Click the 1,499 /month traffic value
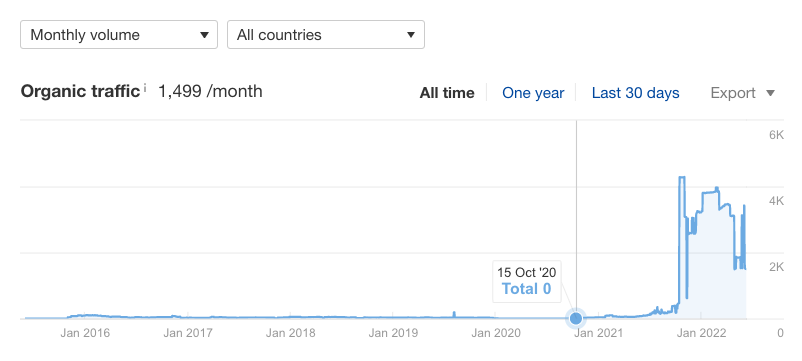Viewport: 802px width, 361px height. pyautogui.click(x=210, y=92)
